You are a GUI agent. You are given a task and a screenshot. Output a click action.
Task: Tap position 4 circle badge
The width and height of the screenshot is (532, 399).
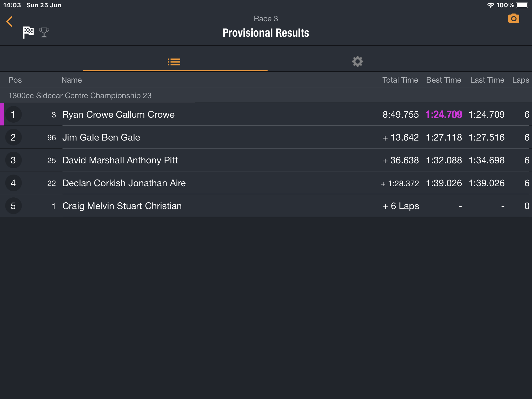(13, 183)
